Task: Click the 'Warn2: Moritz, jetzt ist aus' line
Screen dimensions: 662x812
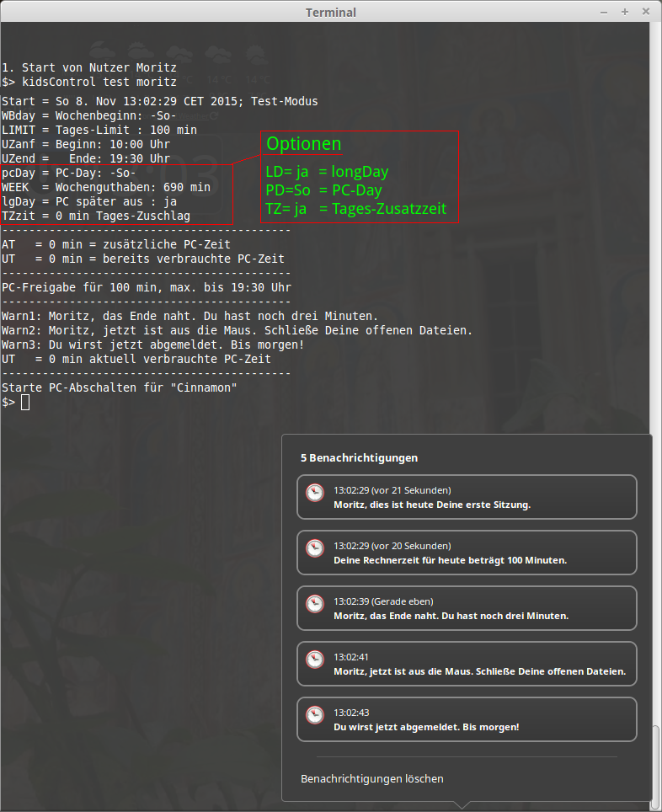Action: pos(237,330)
